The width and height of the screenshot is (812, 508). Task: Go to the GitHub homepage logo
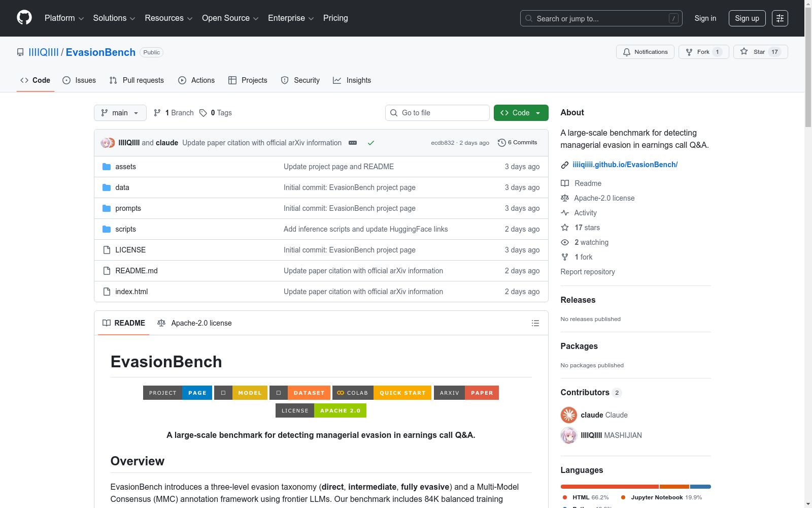click(24, 18)
